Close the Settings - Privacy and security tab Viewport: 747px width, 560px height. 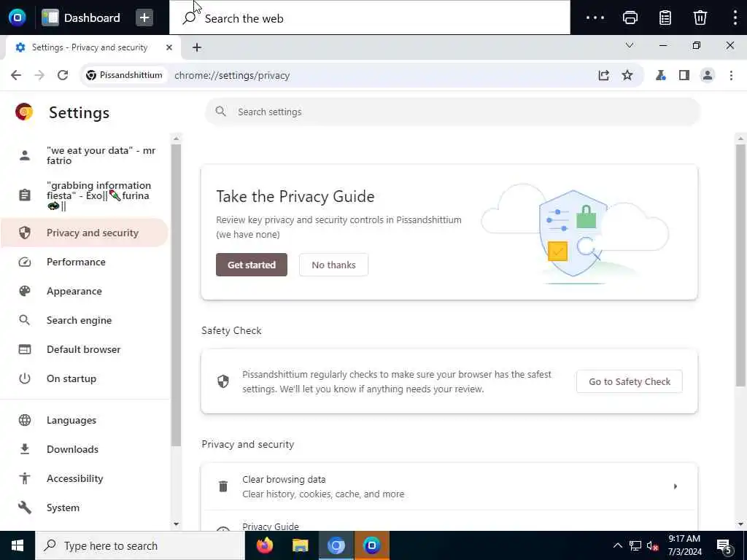coord(169,47)
